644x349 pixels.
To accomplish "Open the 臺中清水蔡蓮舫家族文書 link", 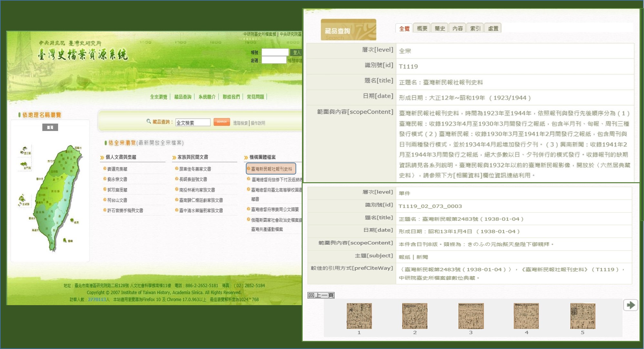I will [x=201, y=211].
